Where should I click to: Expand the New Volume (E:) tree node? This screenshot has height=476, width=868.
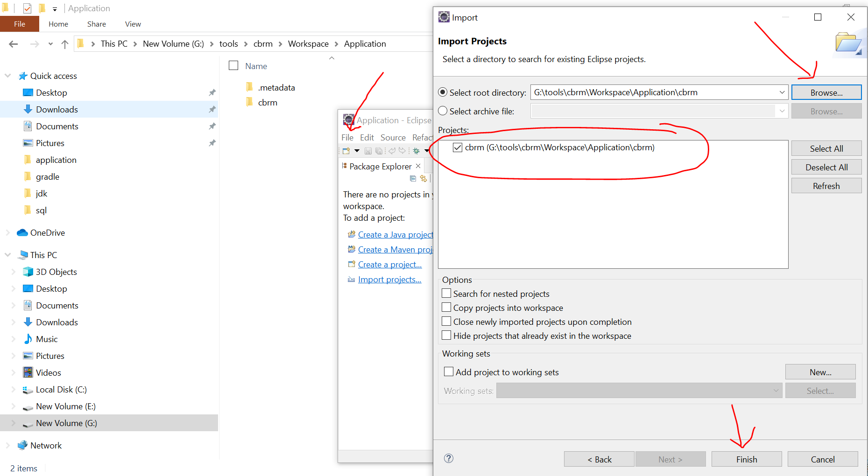pyautogui.click(x=14, y=406)
